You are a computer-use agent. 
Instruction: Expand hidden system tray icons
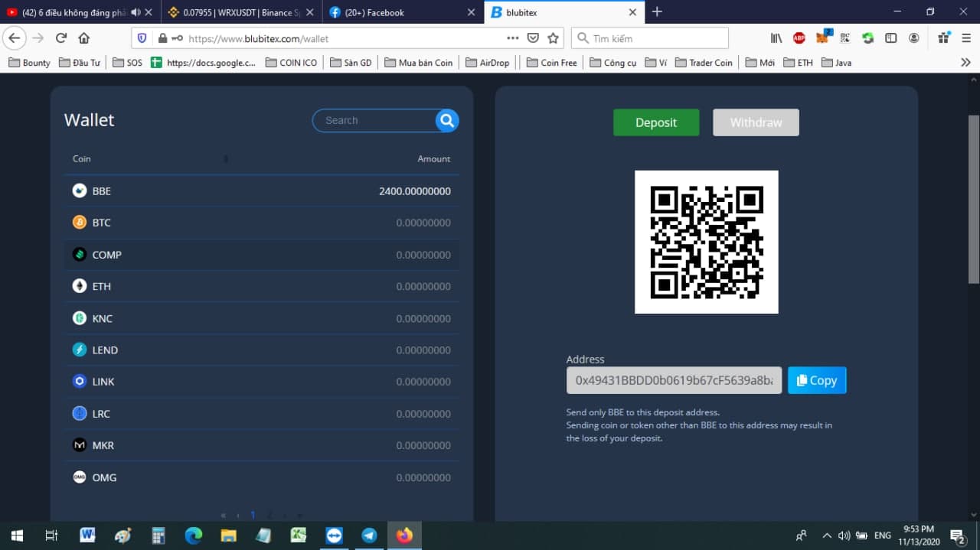827,535
